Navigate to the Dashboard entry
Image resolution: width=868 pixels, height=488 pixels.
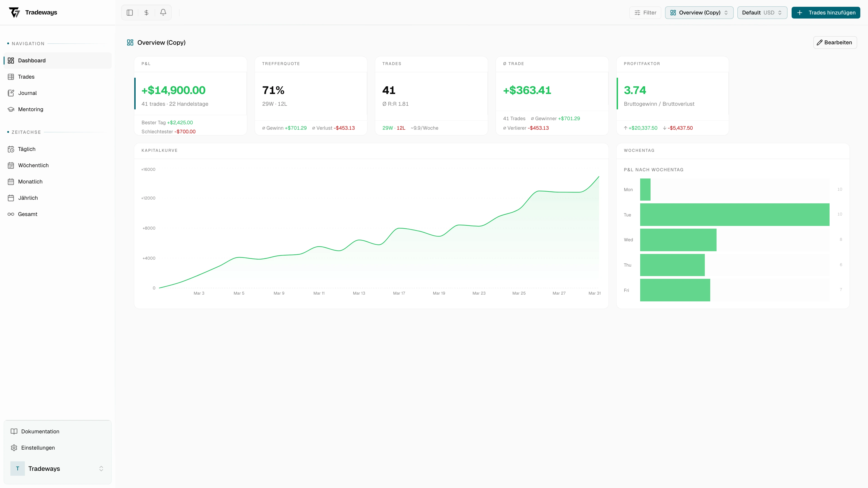point(32,61)
